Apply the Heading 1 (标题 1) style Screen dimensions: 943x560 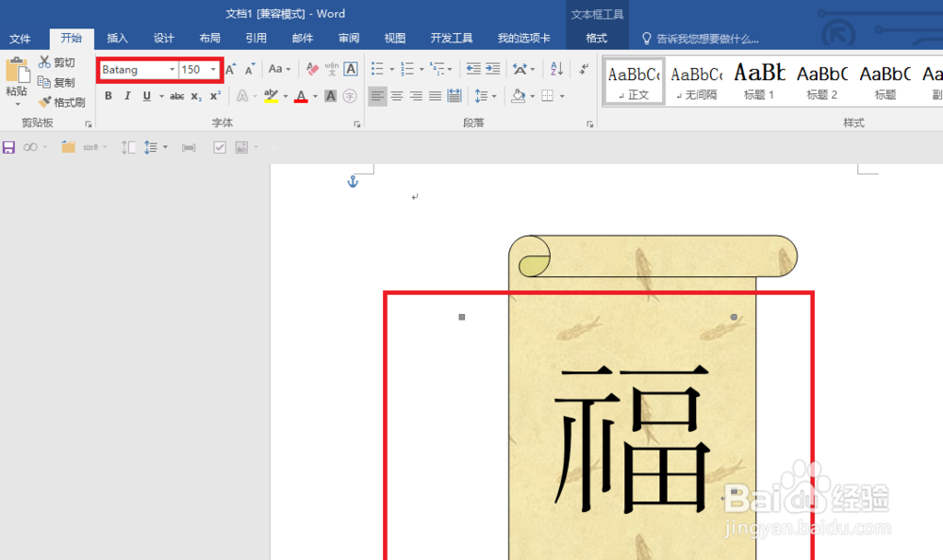tap(759, 82)
